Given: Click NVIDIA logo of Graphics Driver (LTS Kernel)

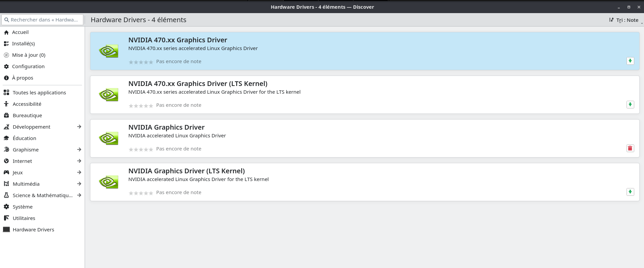Looking at the screenshot, I should pos(109,182).
